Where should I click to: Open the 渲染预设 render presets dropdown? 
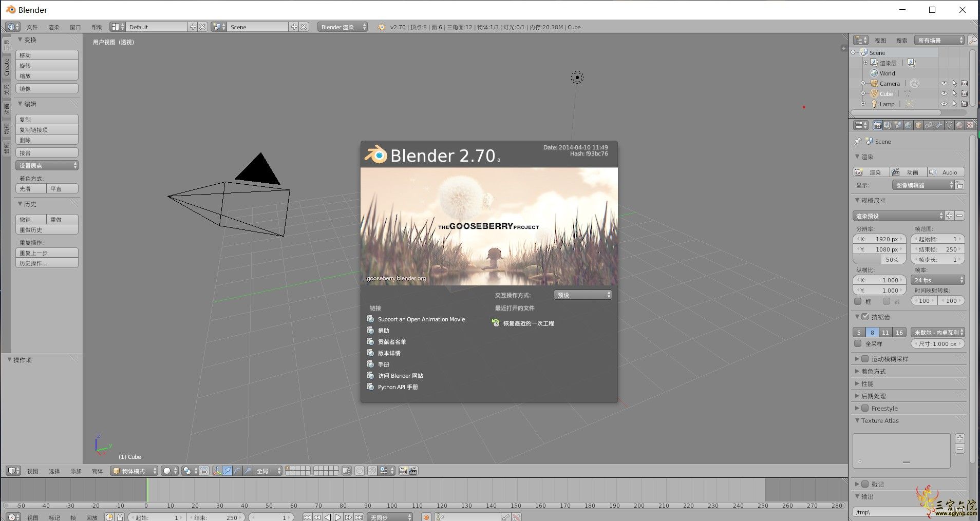coord(898,216)
